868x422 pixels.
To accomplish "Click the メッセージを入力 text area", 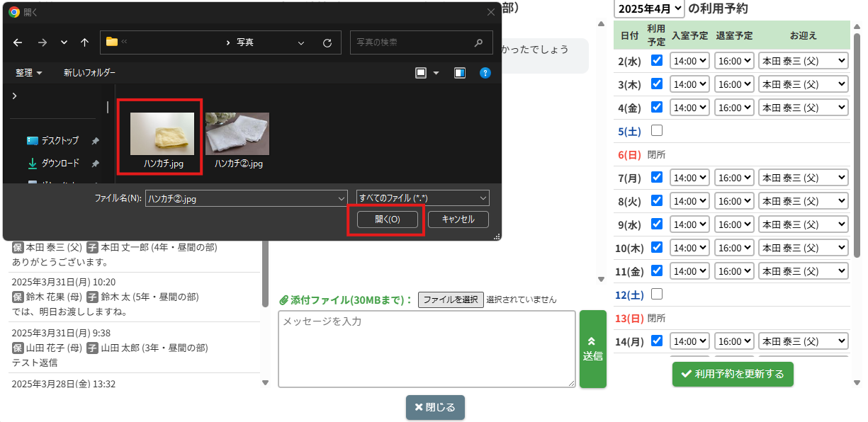I will tap(427, 348).
